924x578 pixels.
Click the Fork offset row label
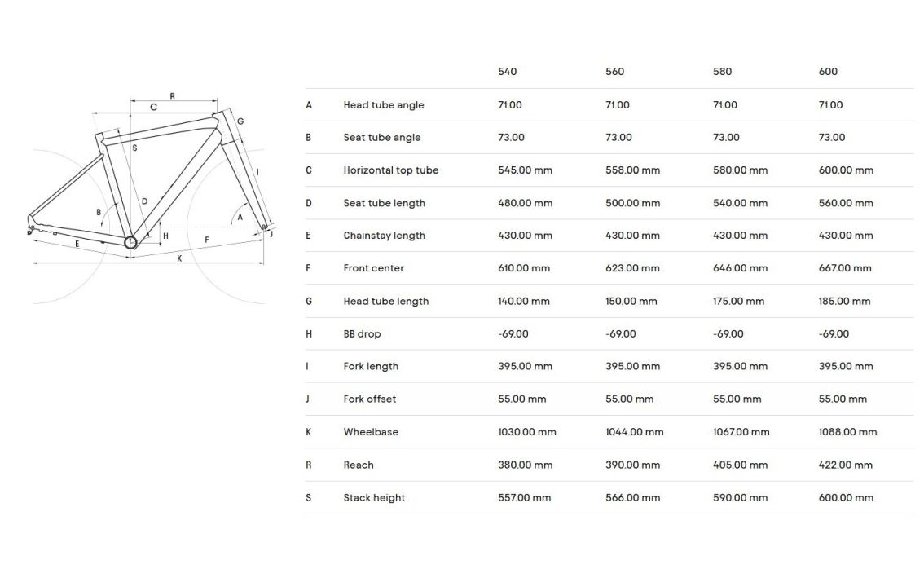369,399
